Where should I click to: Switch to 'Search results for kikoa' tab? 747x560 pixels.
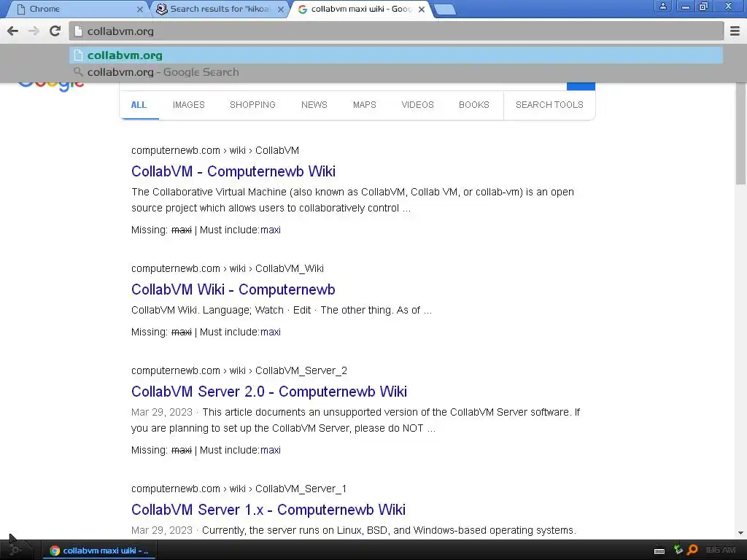point(219,9)
